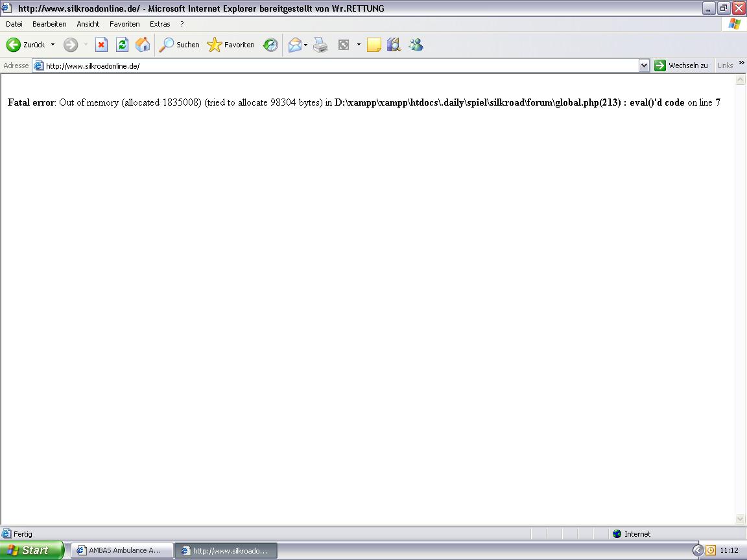Open the Ansicht menu
This screenshot has width=747, height=560.
88,24
